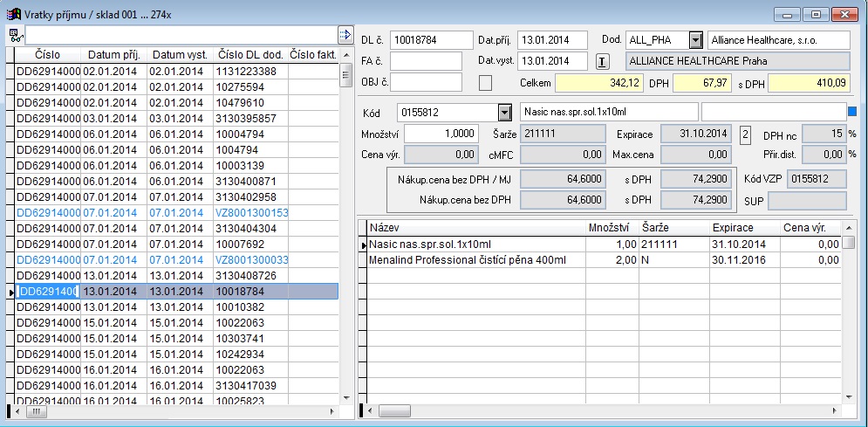This screenshot has width=868, height=427.
Task: Click the row pointer beside Nasic item
Action: click(x=364, y=244)
